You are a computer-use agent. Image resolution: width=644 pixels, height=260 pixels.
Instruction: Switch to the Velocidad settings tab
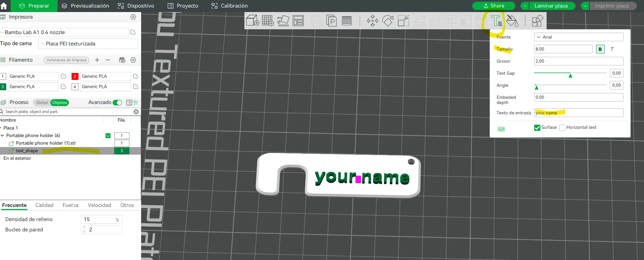99,205
